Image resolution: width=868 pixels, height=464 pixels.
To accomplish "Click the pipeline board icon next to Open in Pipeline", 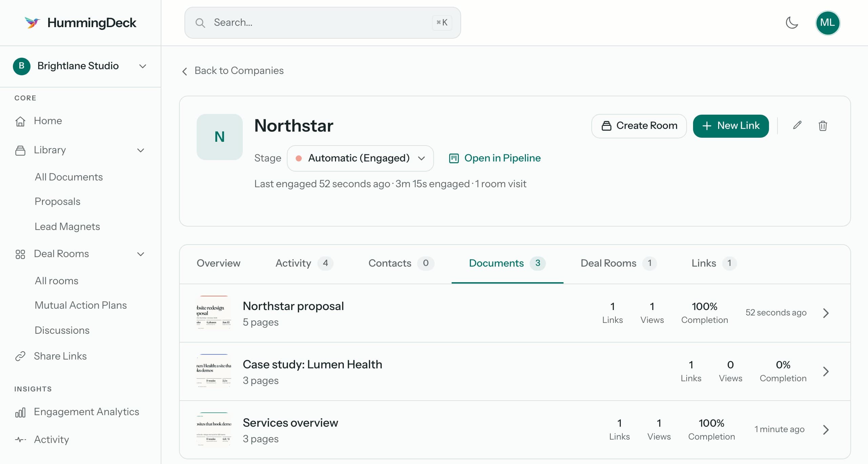I will tap(454, 158).
